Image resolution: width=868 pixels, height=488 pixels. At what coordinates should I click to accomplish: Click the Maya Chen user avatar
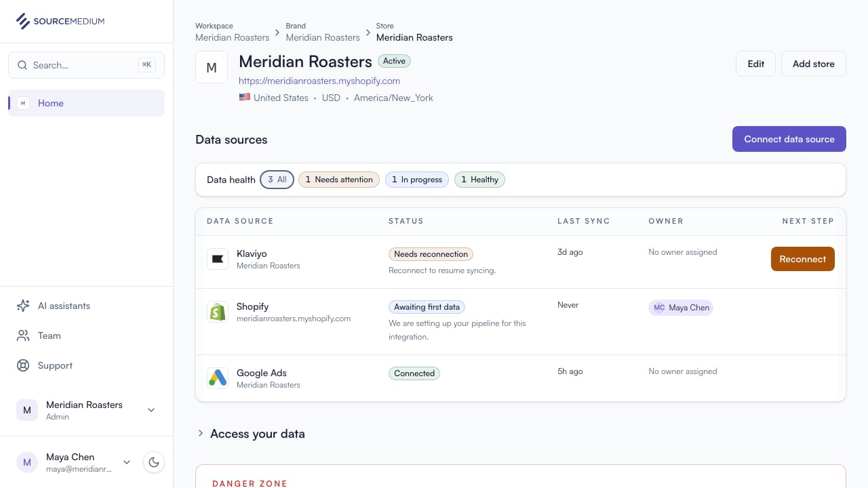[27, 462]
